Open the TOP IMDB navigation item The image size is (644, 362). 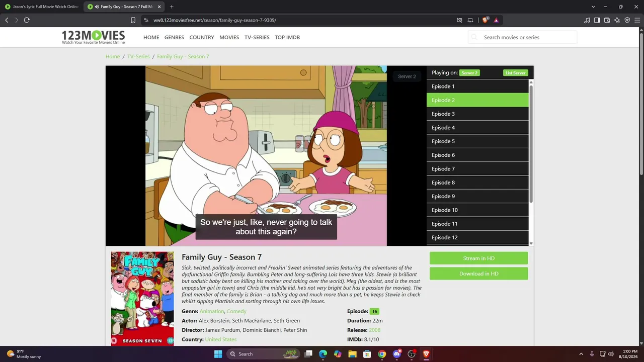click(287, 37)
